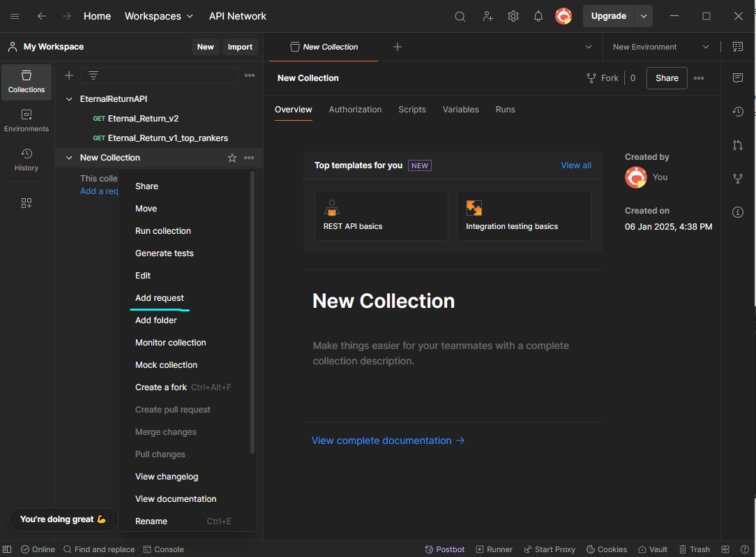Viewport: 756px width, 557px height.
Task: Select Add folder menu entry
Action: point(156,320)
